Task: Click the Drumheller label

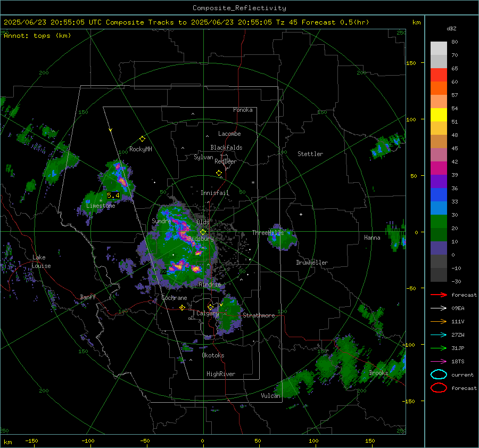Action: click(312, 263)
